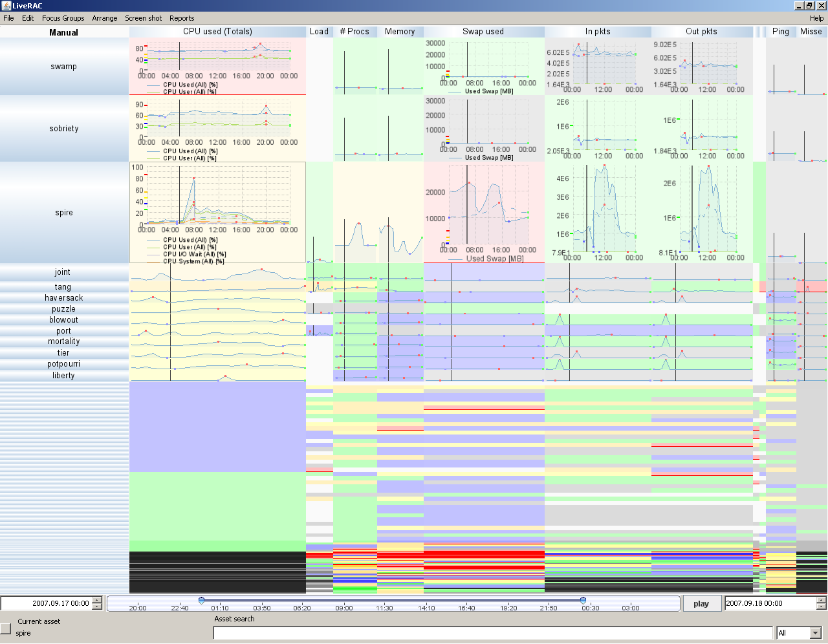Open the Screen shot menu
This screenshot has width=828, height=644.
click(144, 18)
